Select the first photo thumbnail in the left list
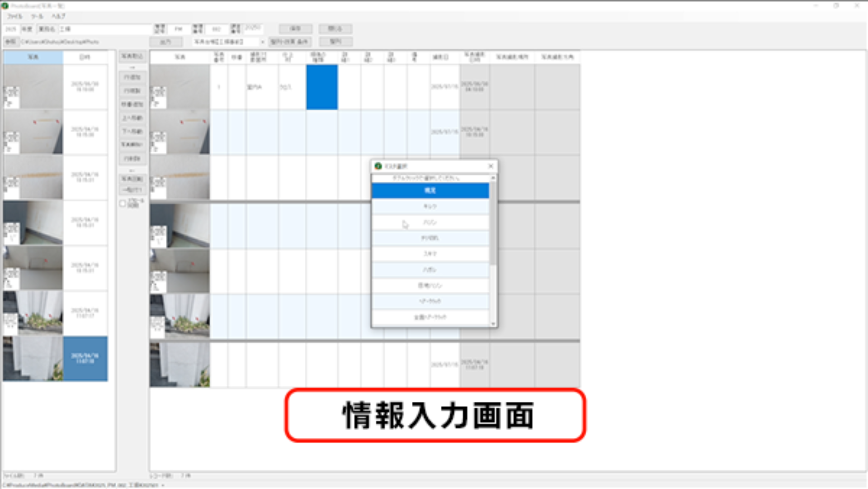 point(33,86)
